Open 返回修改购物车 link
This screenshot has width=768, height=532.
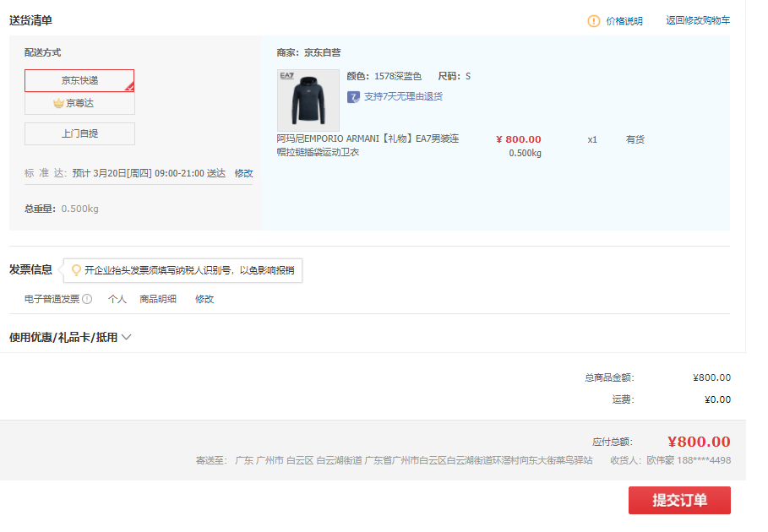(x=698, y=21)
